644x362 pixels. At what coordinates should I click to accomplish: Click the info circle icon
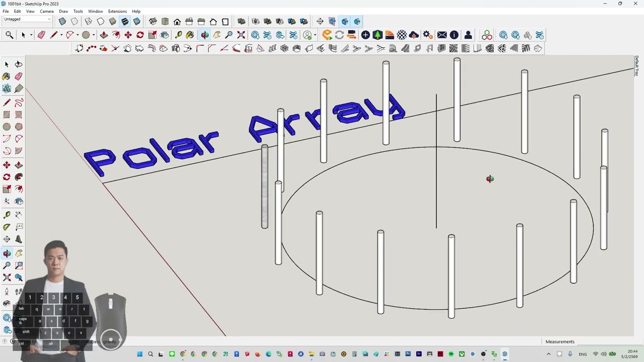pos(454,35)
